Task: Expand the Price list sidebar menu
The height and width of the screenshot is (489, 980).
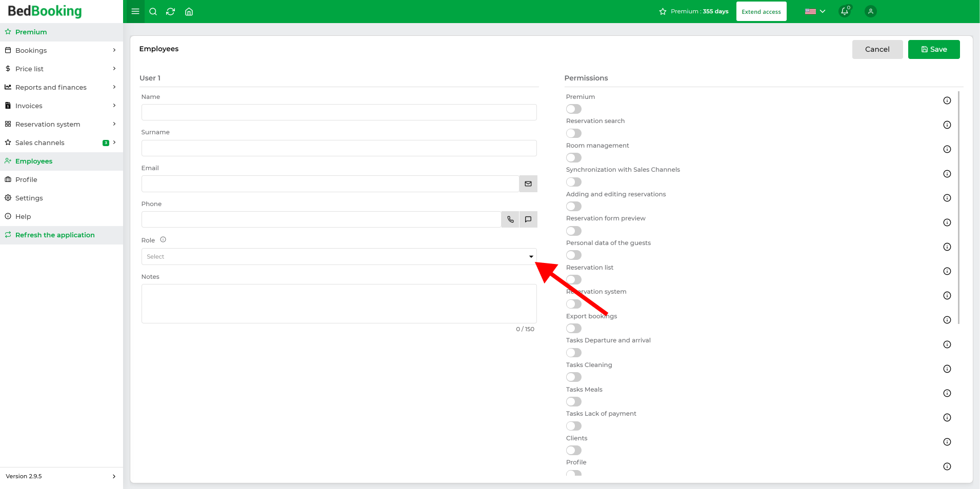Action: [x=62, y=69]
